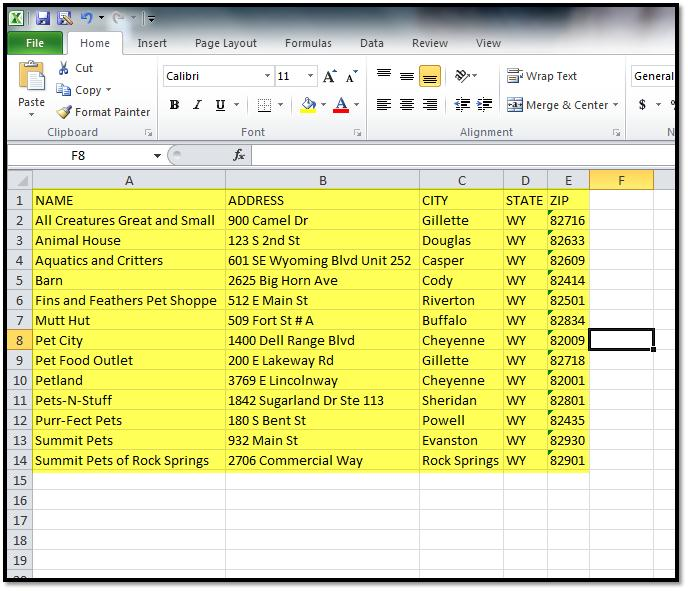Click the Excel application icon
This screenshot has width=688, height=591.
pos(17,18)
